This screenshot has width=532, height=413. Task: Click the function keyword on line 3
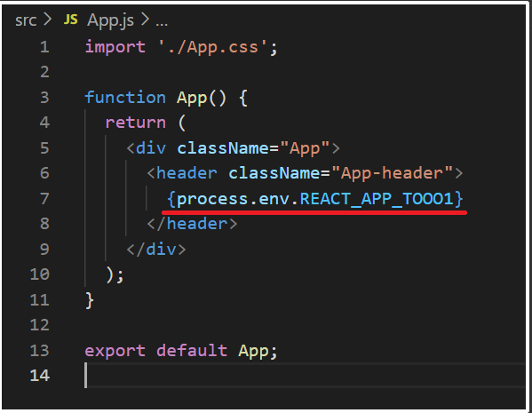tap(125, 98)
